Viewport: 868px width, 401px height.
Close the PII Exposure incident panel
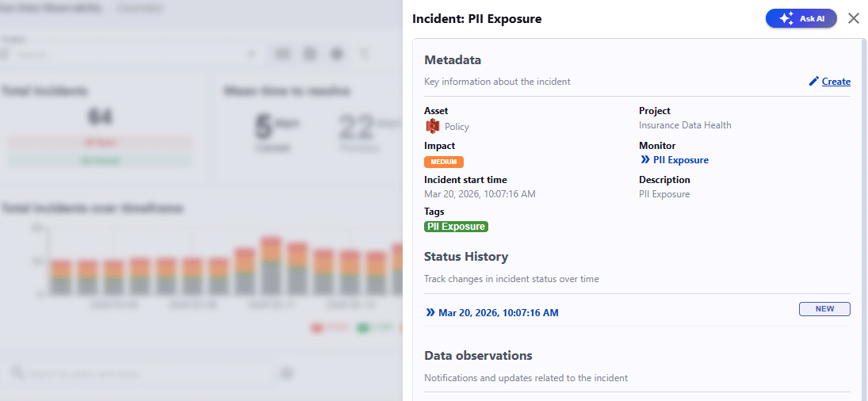(854, 18)
